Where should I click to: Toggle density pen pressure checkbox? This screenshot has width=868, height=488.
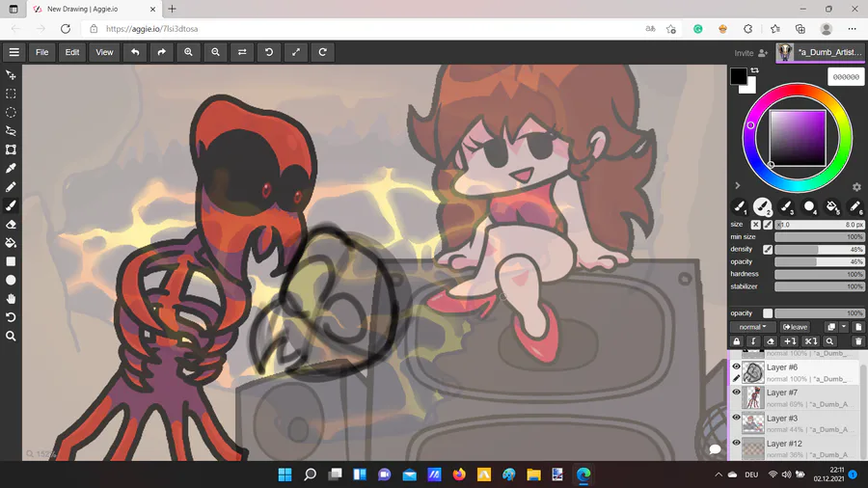coord(768,250)
